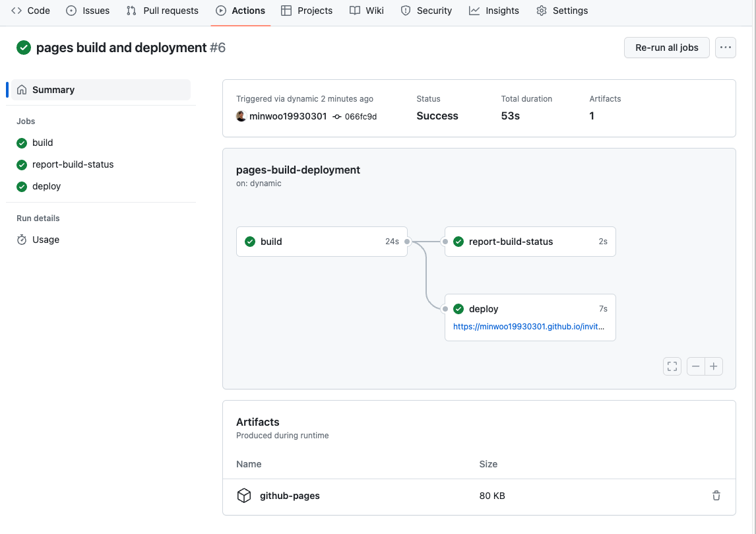Click the Code angle-brackets icon
This screenshot has height=534, width=756.
[x=16, y=11]
